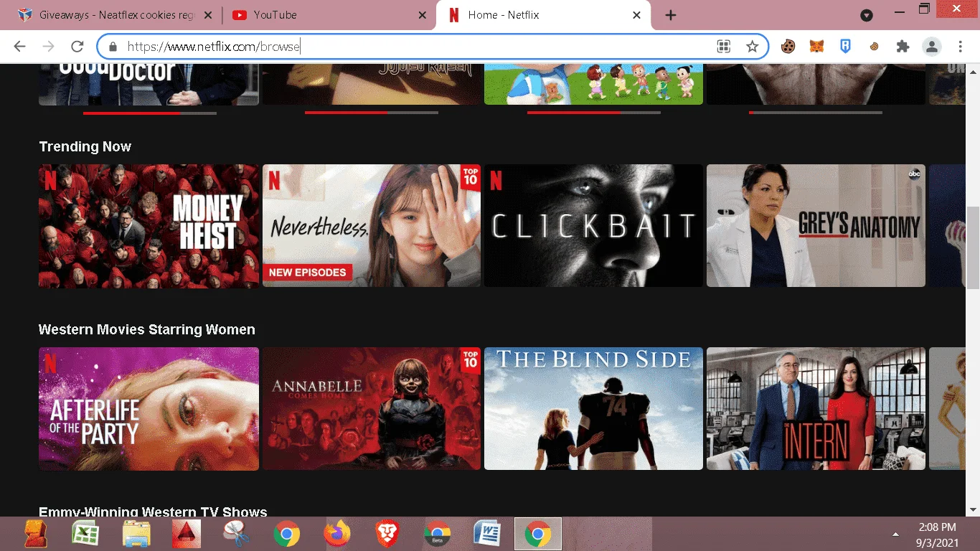The height and width of the screenshot is (551, 980).
Task: Bookmark this page with the star icon
Action: tap(752, 47)
